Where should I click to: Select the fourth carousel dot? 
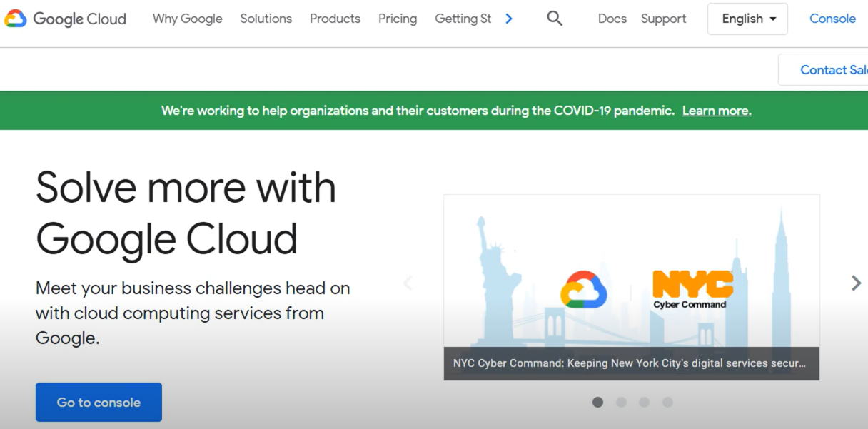pyautogui.click(x=667, y=403)
